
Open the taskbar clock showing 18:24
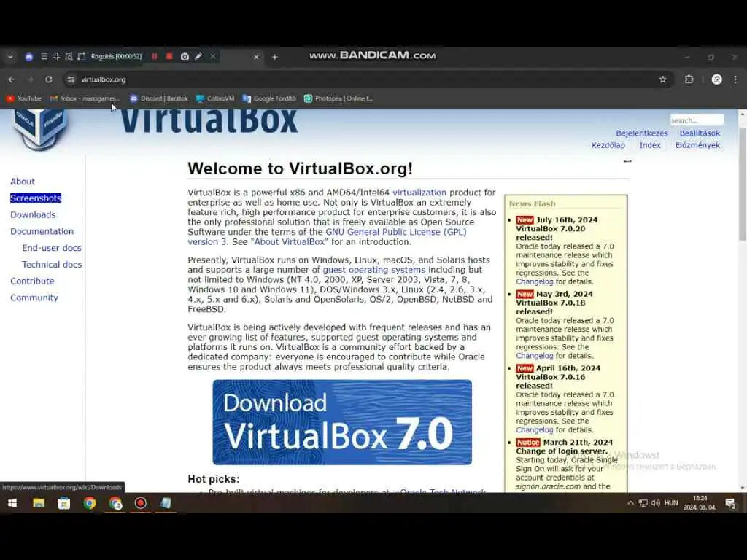[700, 503]
